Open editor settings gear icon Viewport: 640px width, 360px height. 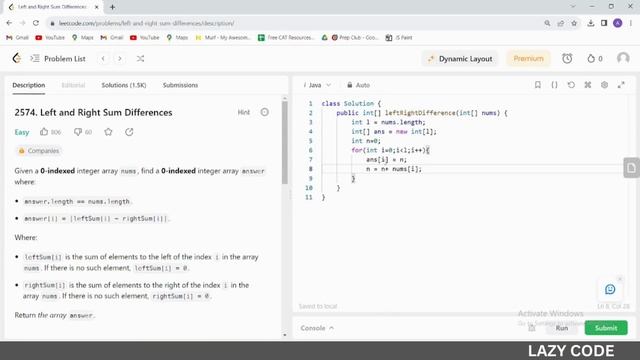[x=604, y=84]
